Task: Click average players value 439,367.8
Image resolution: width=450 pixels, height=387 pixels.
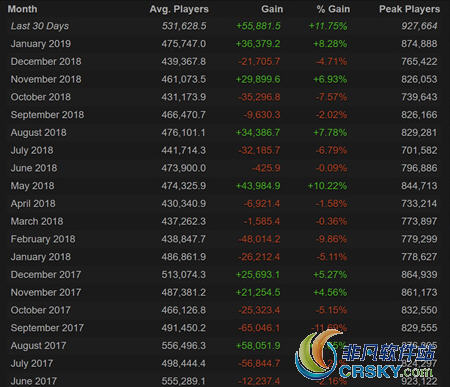Action: pos(184,61)
